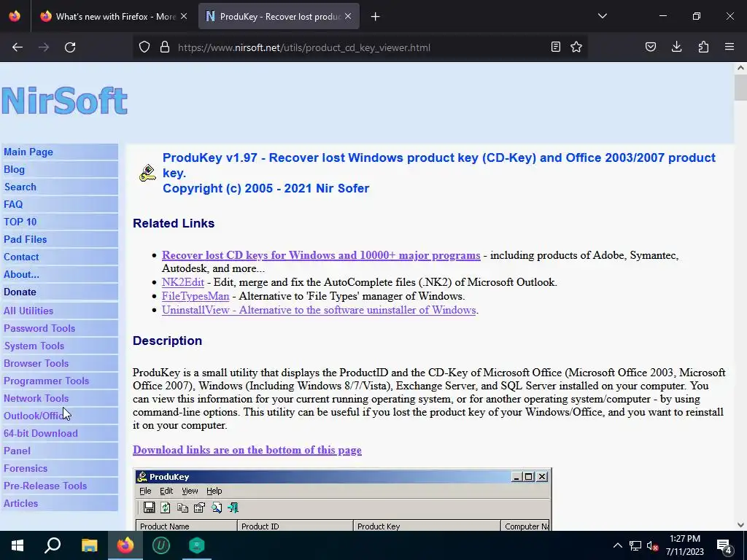Go back to the previous page
Screen dimensions: 747x560
pos(18,47)
